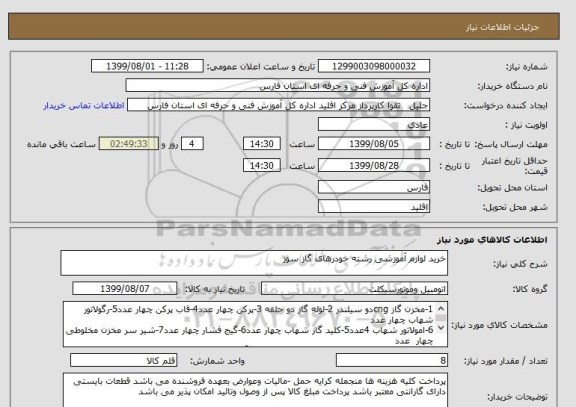Click down arrow in goods specification box
Image resolution: width=576 pixels, height=407 pixels.
point(441,327)
